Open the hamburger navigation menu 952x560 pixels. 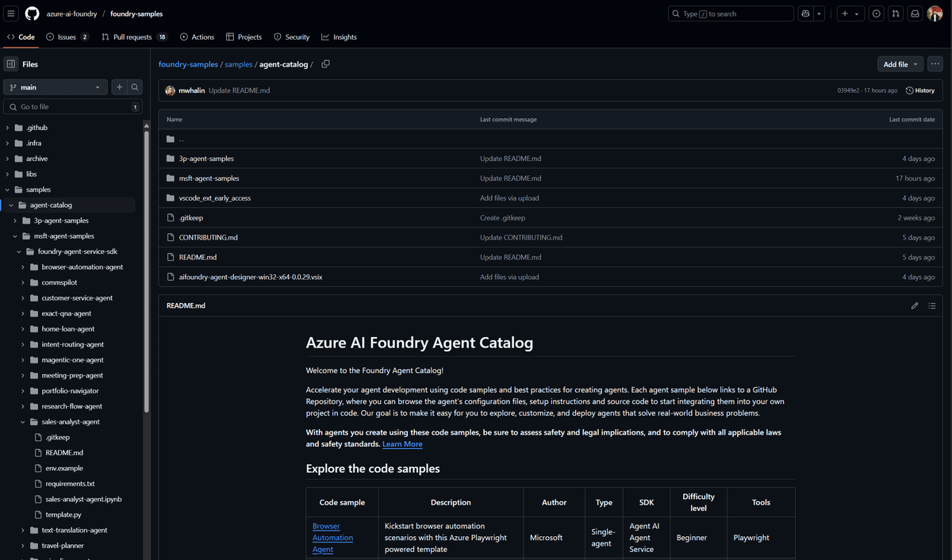11,13
